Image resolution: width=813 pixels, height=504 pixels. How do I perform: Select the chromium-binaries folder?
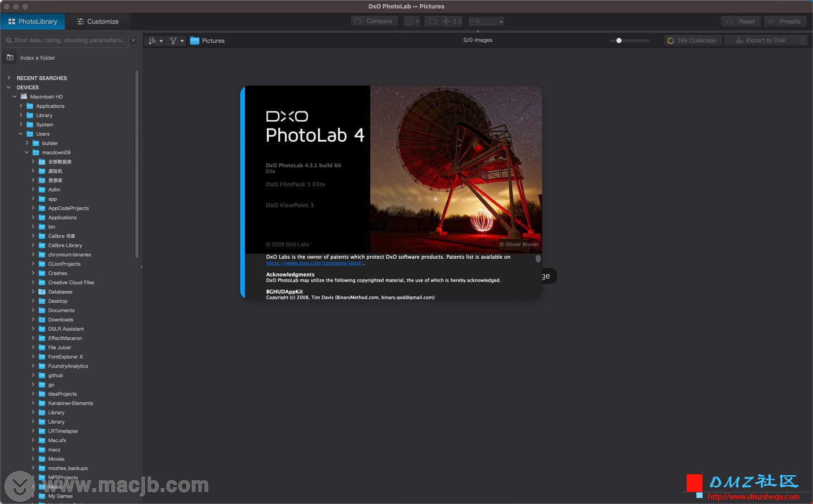tap(69, 255)
